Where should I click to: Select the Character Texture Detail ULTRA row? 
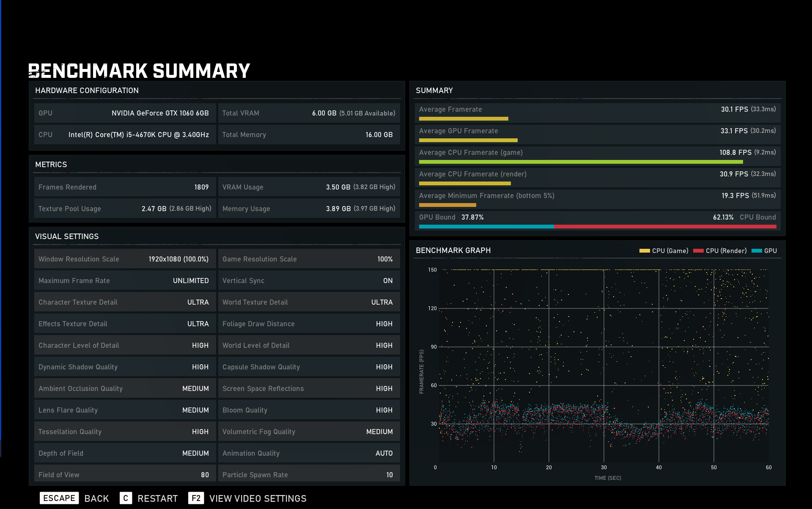pos(125,302)
